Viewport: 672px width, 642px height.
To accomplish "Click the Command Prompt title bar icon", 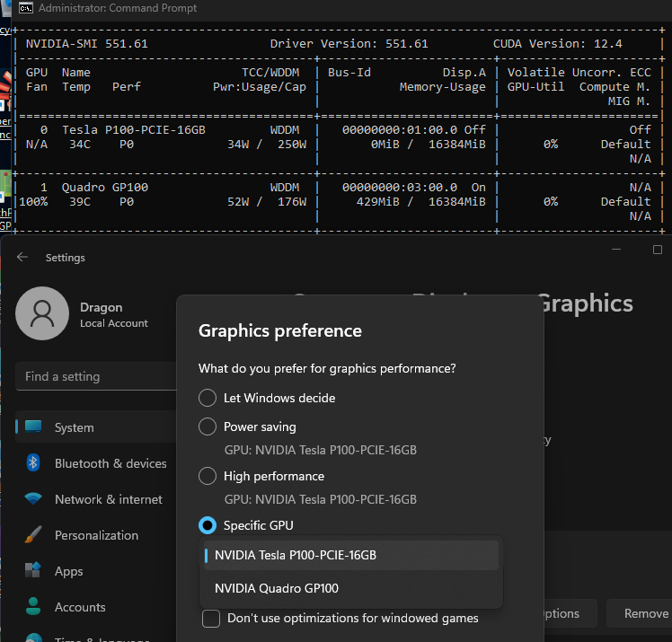I will (26, 8).
